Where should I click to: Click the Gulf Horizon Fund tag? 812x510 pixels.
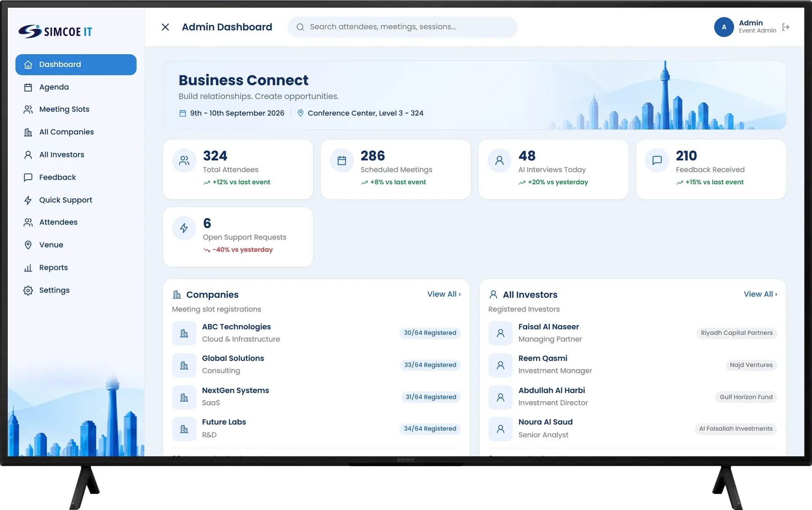(746, 397)
